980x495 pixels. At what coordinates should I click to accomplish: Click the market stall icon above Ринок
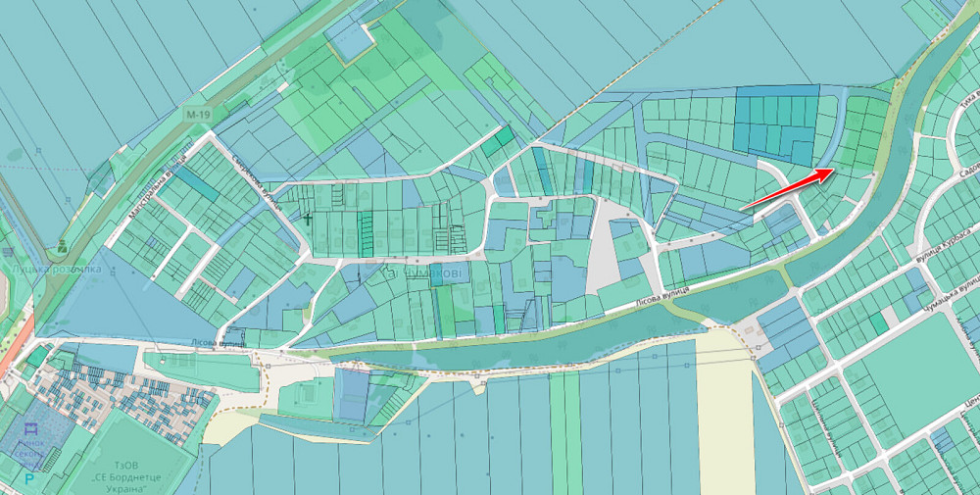(x=30, y=429)
